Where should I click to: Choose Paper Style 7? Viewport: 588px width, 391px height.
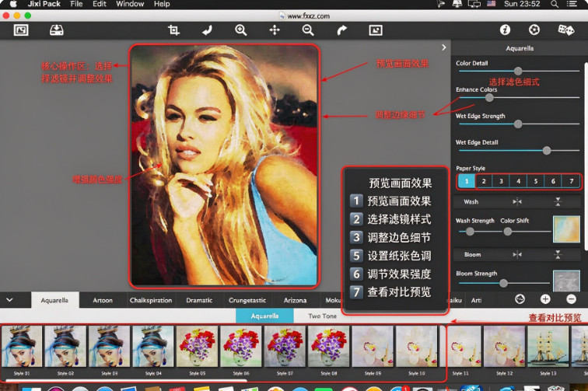pos(571,181)
